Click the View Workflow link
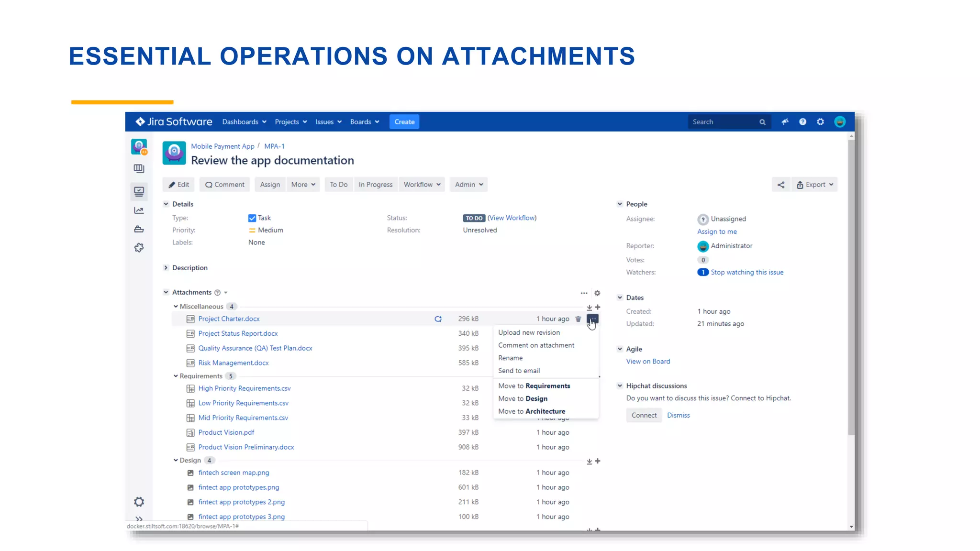980x551 pixels. click(512, 218)
